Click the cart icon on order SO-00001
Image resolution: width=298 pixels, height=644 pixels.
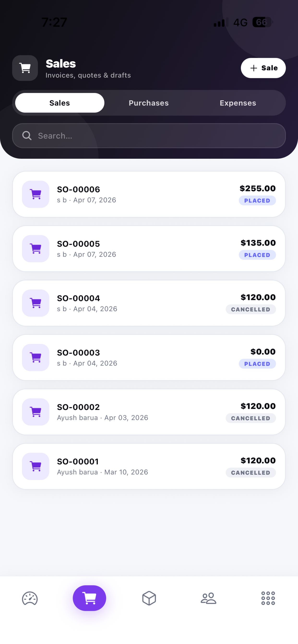(x=36, y=466)
